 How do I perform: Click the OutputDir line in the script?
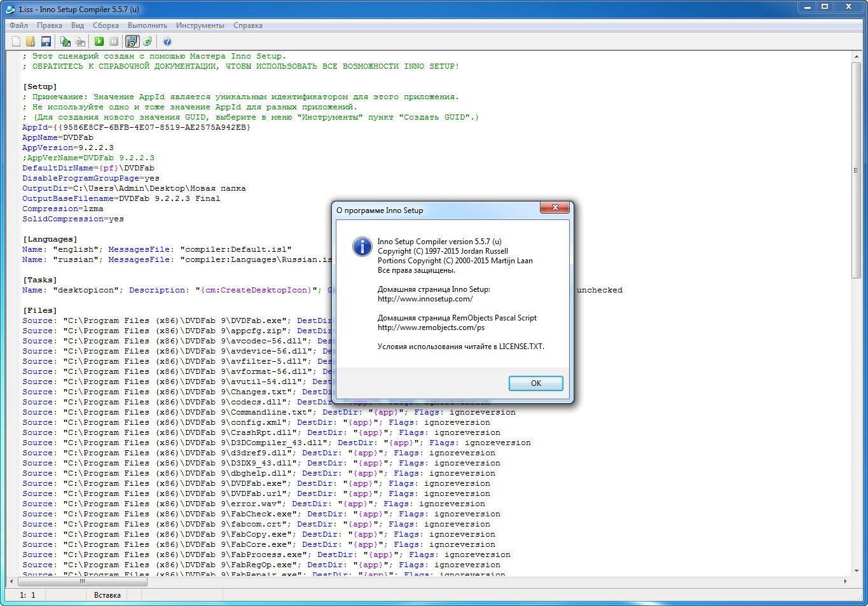pyautogui.click(x=134, y=188)
